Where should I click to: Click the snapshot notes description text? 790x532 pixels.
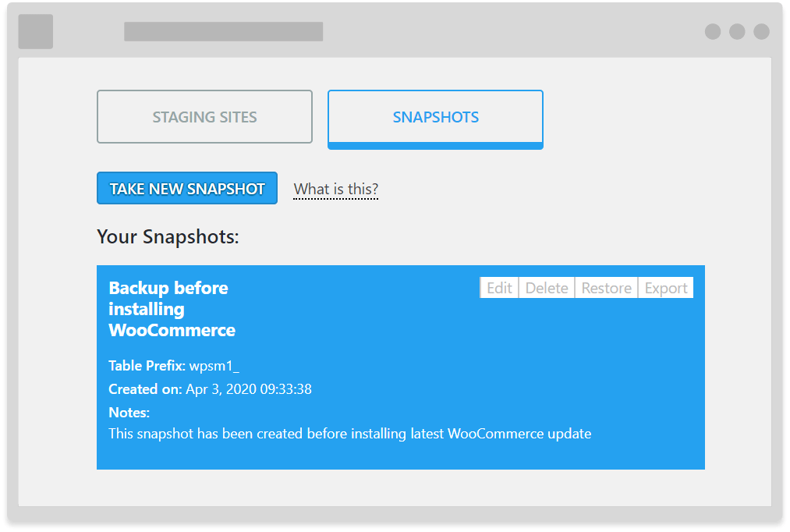(350, 434)
